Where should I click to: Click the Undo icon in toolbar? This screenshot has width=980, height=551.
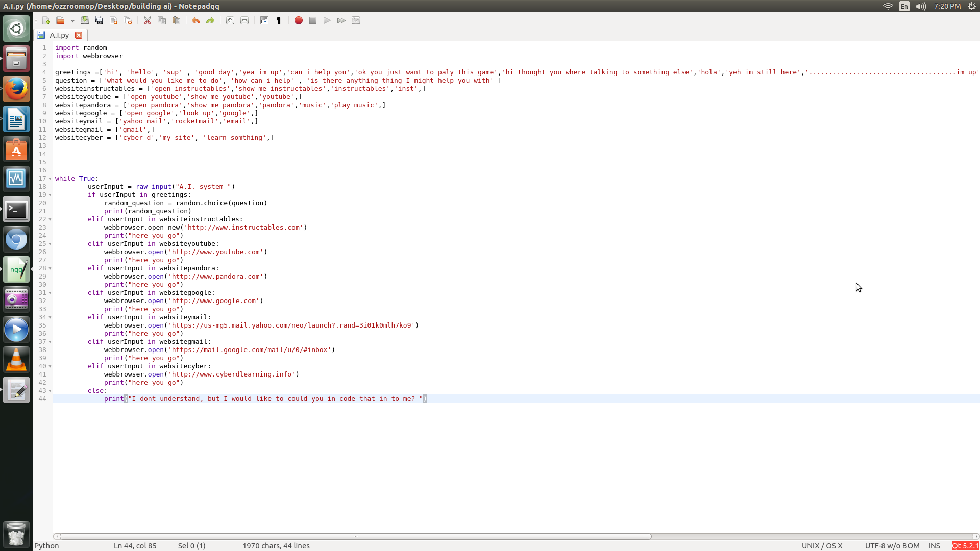click(195, 21)
